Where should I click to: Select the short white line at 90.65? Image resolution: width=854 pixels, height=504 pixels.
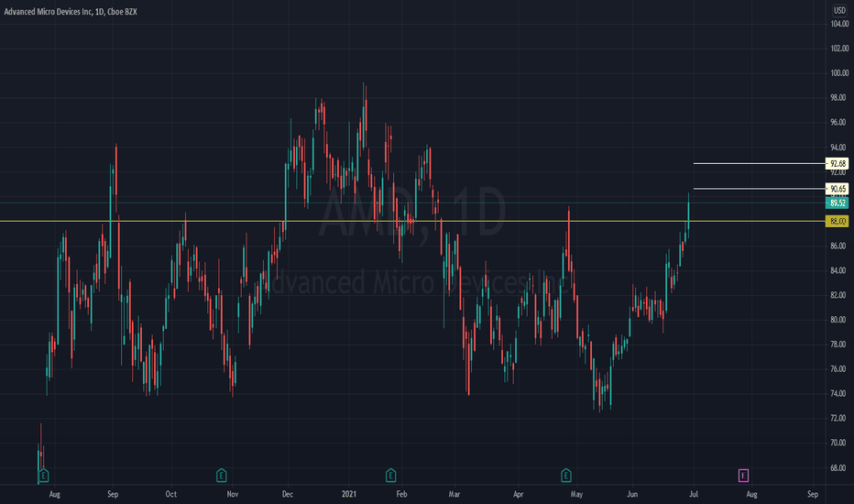tap(760, 189)
